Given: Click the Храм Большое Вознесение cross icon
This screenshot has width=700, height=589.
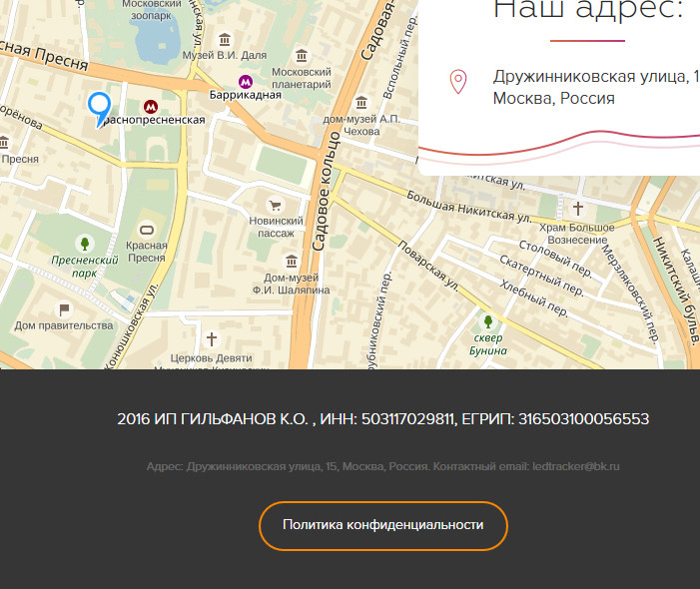Looking at the screenshot, I should (x=578, y=208).
